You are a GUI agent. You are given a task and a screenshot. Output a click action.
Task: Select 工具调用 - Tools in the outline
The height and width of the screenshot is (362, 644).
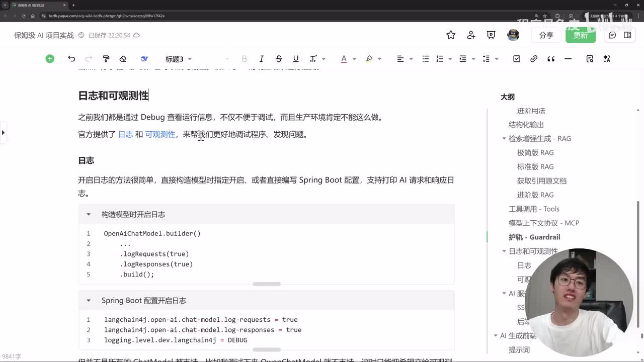534,209
